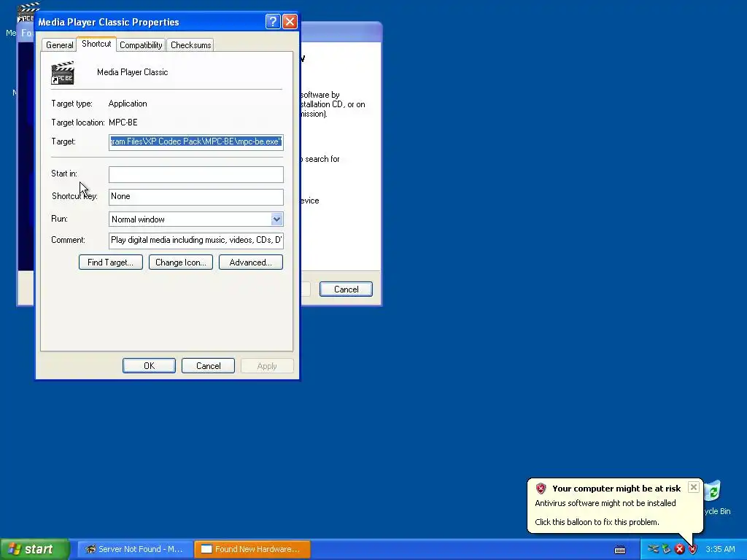747x560 pixels.
Task: Click the 'MPC-BE' target location value
Action: pyautogui.click(x=123, y=122)
